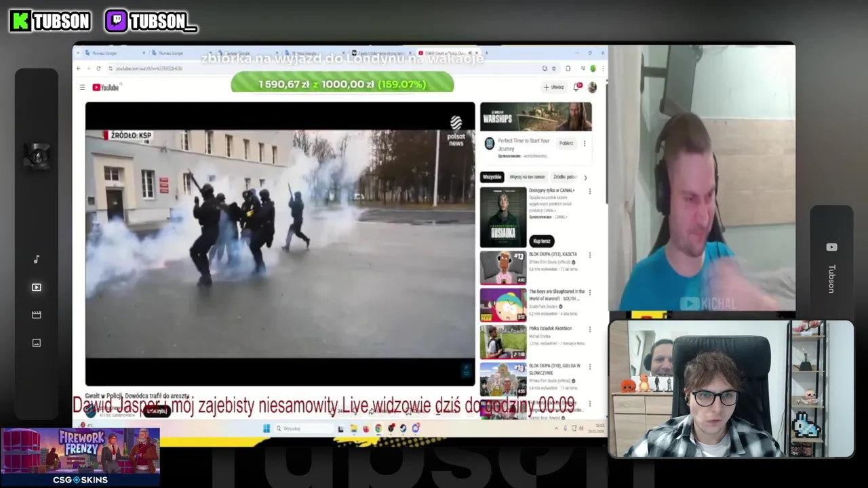Viewport: 868px width, 488px height.
Task: Open options for the CANAL+ sponsored item
Action: click(x=589, y=192)
